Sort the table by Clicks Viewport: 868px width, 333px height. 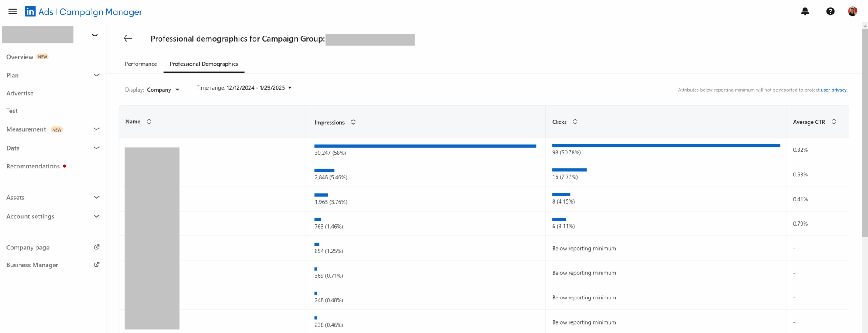coord(575,122)
